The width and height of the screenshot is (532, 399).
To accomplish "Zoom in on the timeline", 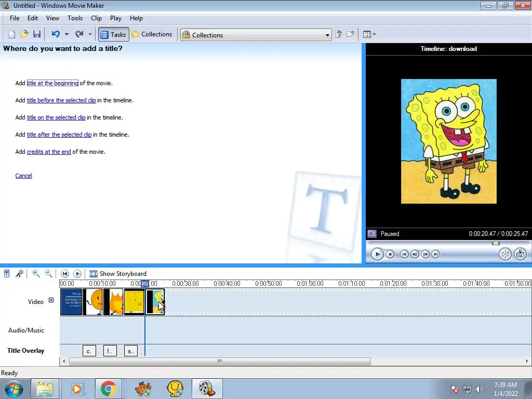I will tap(36, 273).
